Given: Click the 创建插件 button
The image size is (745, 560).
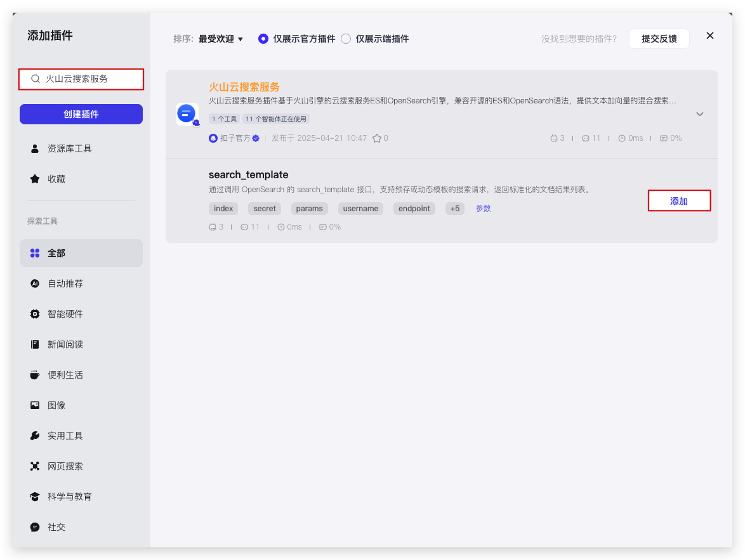Looking at the screenshot, I should click(81, 114).
